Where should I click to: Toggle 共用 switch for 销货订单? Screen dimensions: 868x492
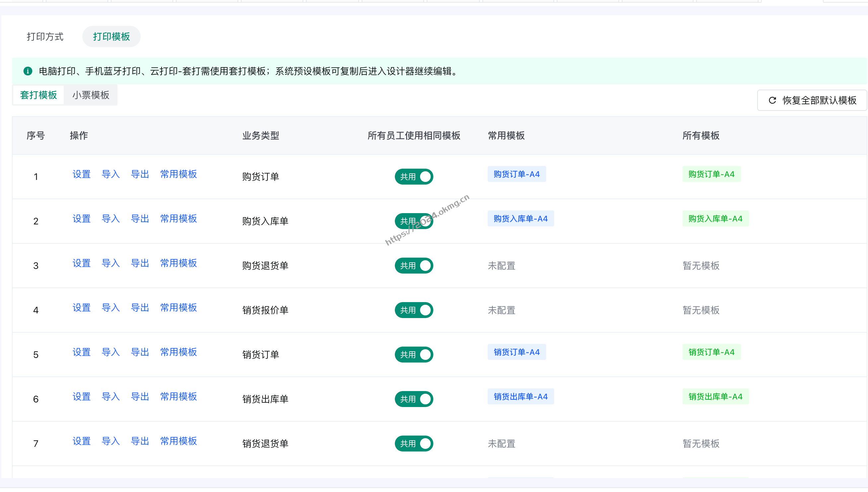[x=414, y=355]
